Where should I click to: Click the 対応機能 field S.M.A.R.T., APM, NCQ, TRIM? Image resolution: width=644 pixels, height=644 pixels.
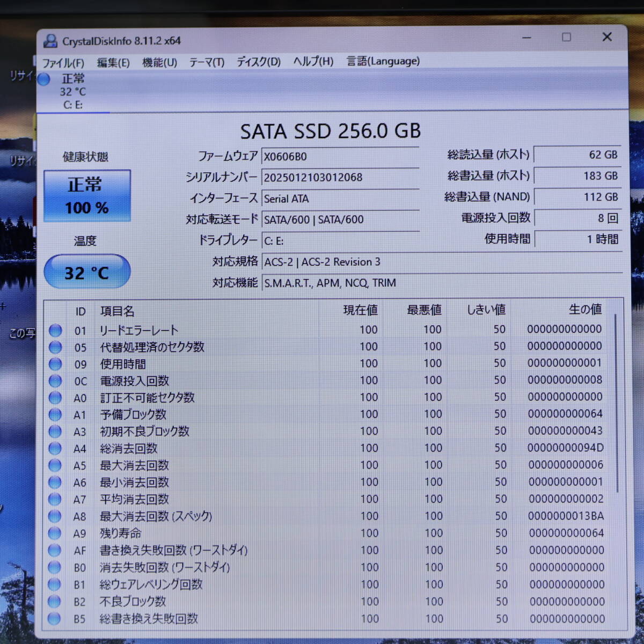click(442, 283)
